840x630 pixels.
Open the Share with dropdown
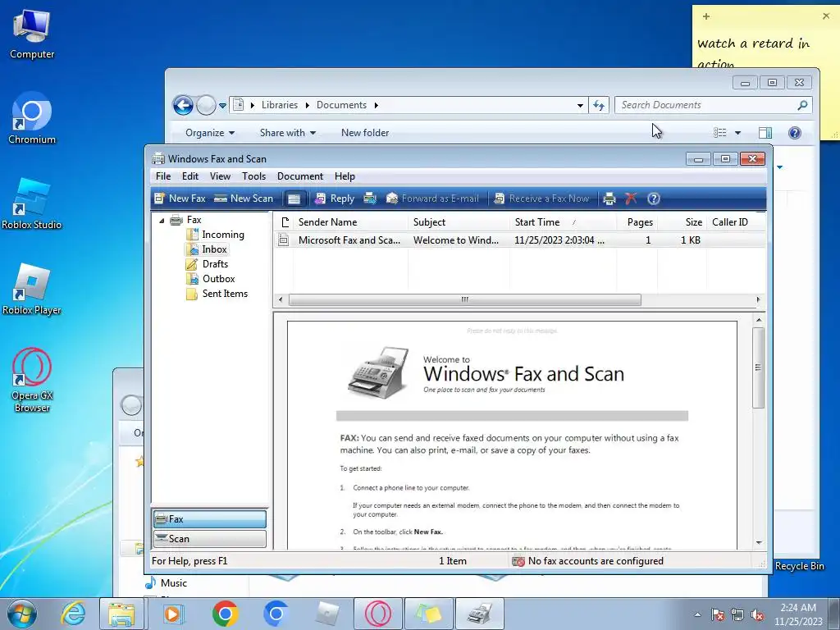(288, 133)
